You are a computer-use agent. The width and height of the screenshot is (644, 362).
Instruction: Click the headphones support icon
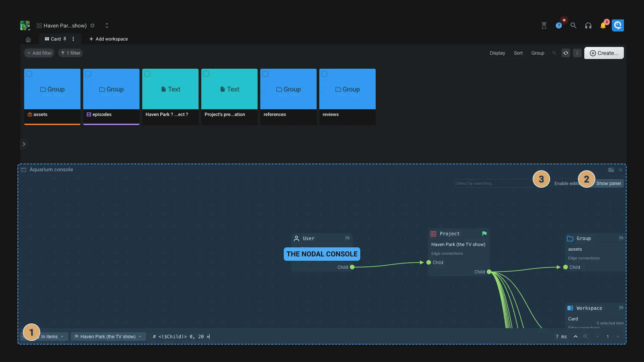(x=588, y=25)
